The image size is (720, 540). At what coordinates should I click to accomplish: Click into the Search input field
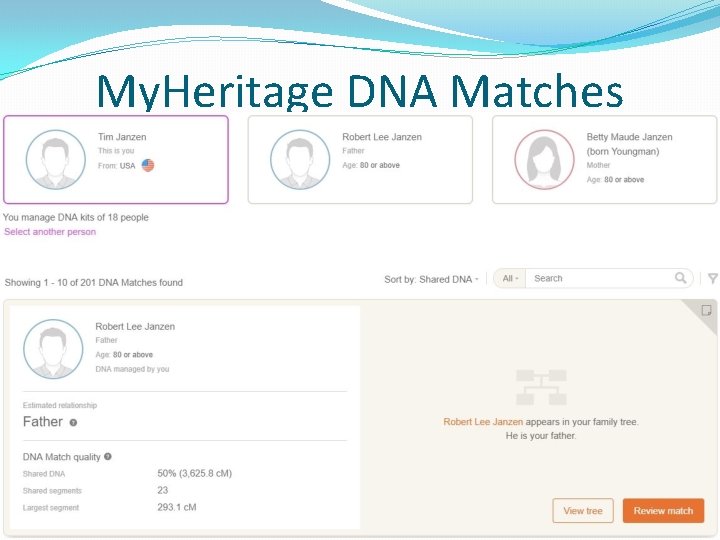(x=599, y=278)
